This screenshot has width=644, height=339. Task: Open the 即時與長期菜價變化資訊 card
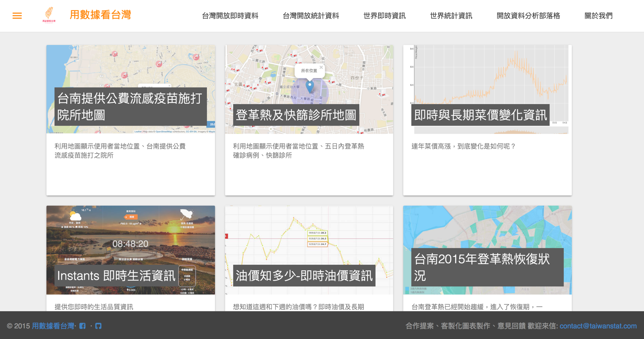(480, 115)
